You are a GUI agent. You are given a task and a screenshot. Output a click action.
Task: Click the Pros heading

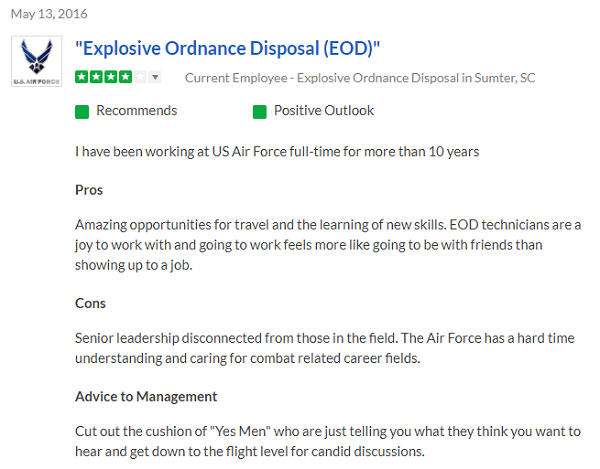89,190
